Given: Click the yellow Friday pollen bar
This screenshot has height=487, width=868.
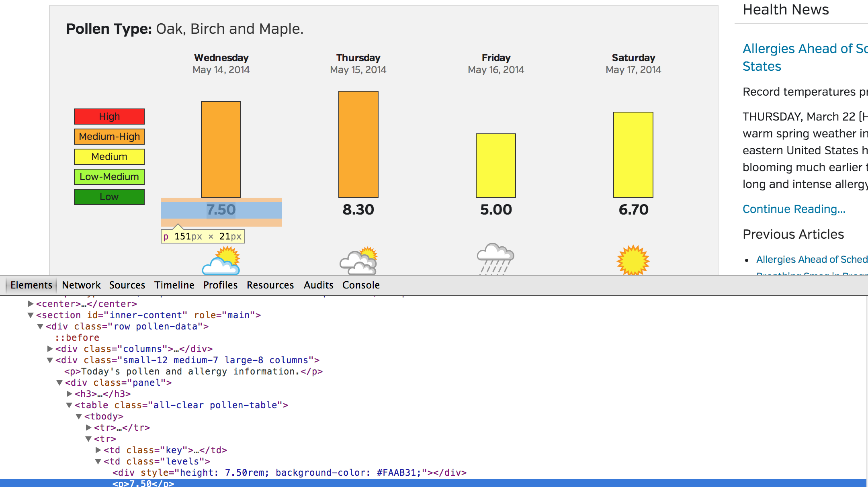Looking at the screenshot, I should coord(495,166).
